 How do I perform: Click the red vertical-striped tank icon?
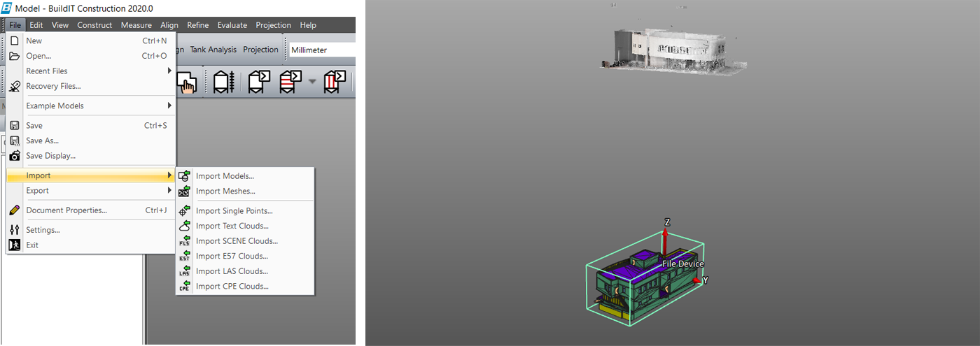coord(335,81)
